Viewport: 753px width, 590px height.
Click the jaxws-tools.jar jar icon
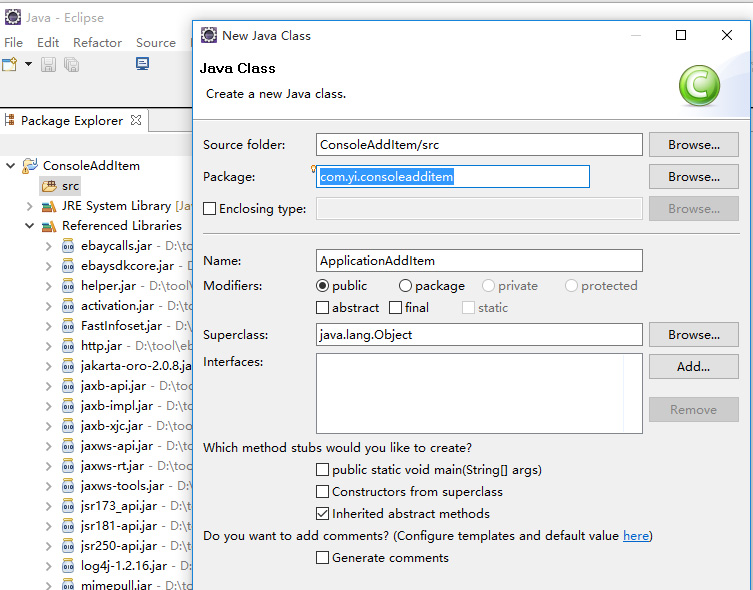coord(68,486)
